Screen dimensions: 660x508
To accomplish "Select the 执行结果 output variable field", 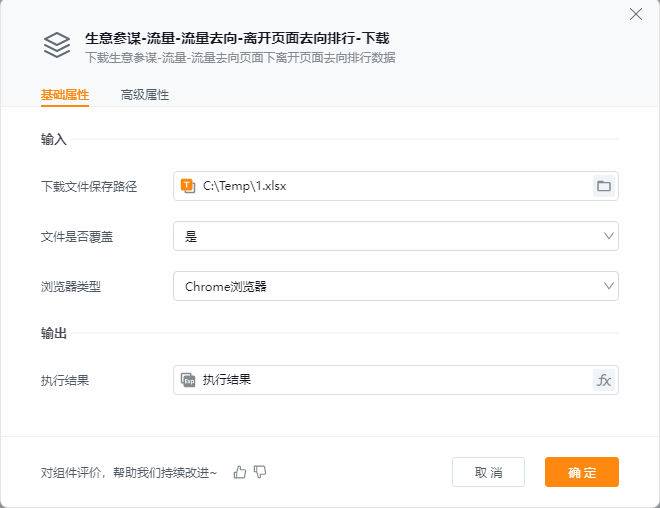I will [390, 380].
